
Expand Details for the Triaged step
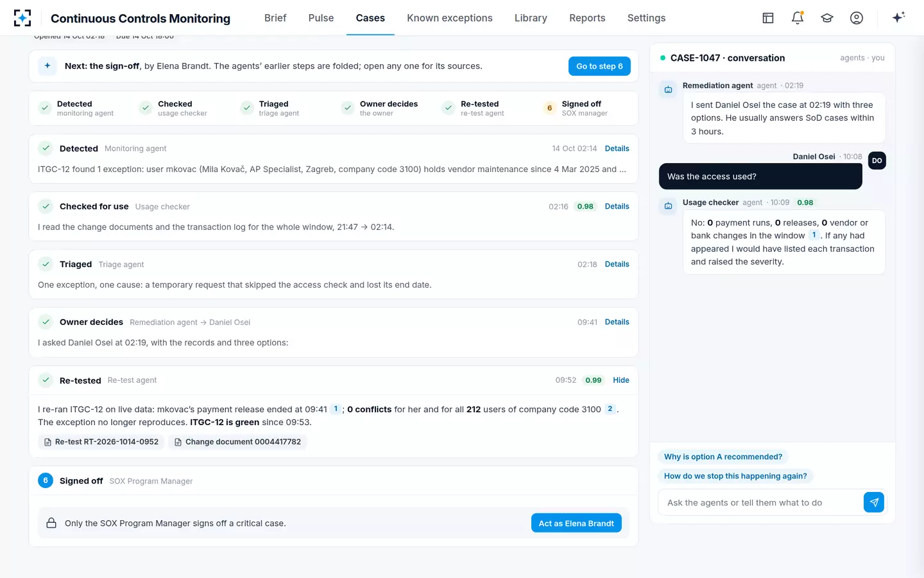tap(617, 264)
